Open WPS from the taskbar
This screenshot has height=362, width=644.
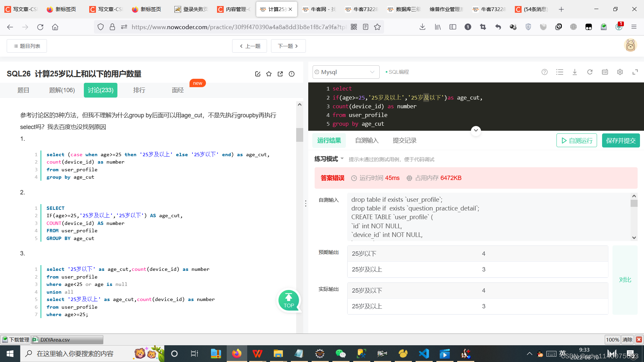[257, 354]
